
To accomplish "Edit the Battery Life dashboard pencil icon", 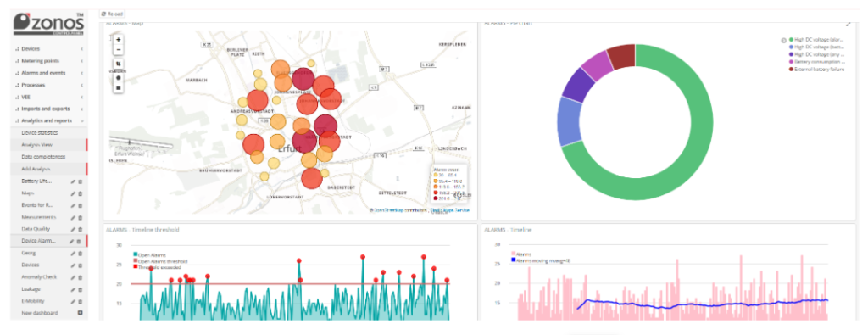I will (73, 181).
